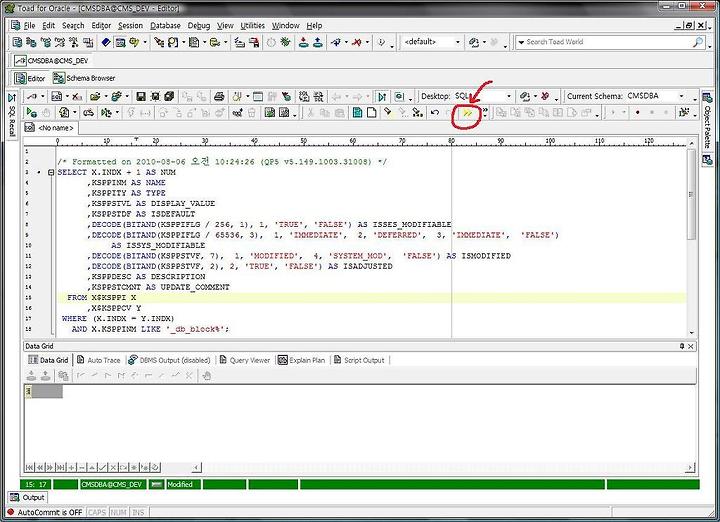720x522 pixels.
Task: Click the CMSDBA@CMS_DEV connection button
Action: point(51,61)
